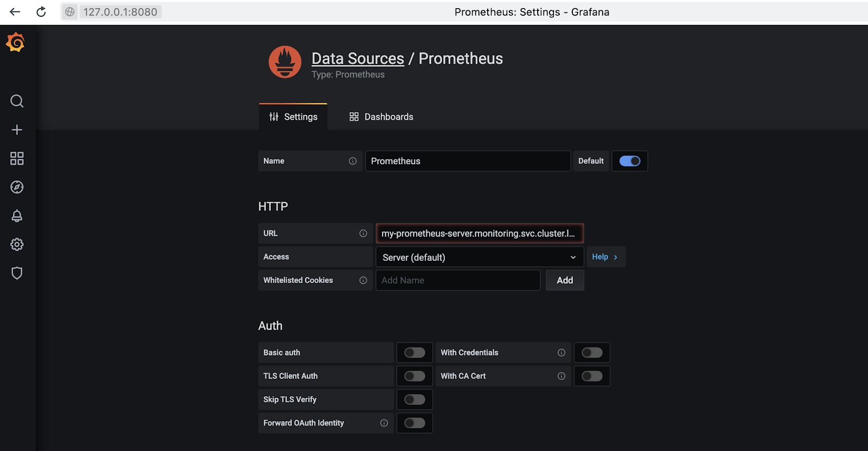The height and width of the screenshot is (451, 868).
Task: Enable the Skip TLS Verify toggle
Action: click(414, 400)
